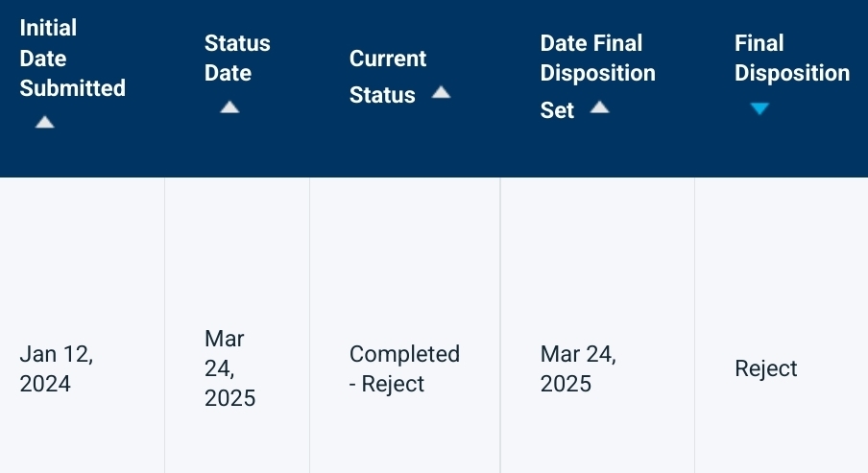Click divider left of Final Disposition column
The width and height of the screenshot is (868, 473).
pyautogui.click(x=694, y=326)
